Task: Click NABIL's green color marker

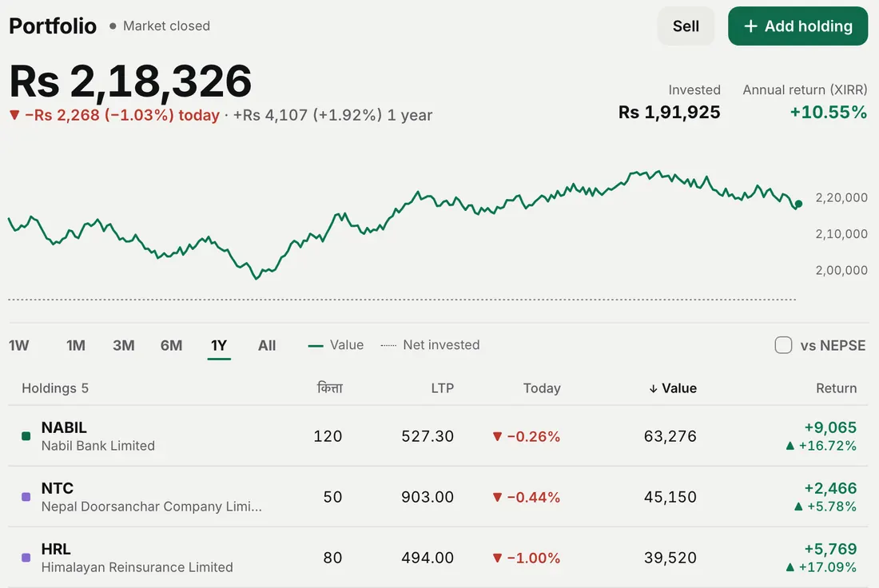Action: (x=26, y=436)
